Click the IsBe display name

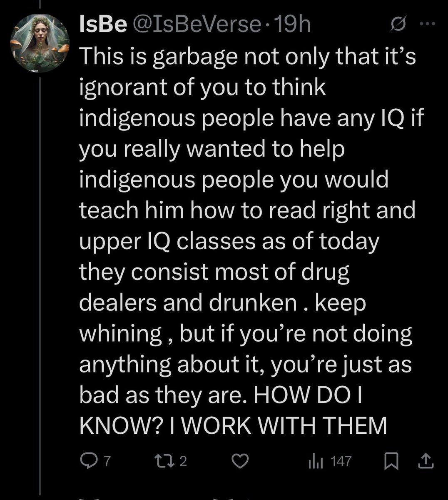tap(102, 26)
